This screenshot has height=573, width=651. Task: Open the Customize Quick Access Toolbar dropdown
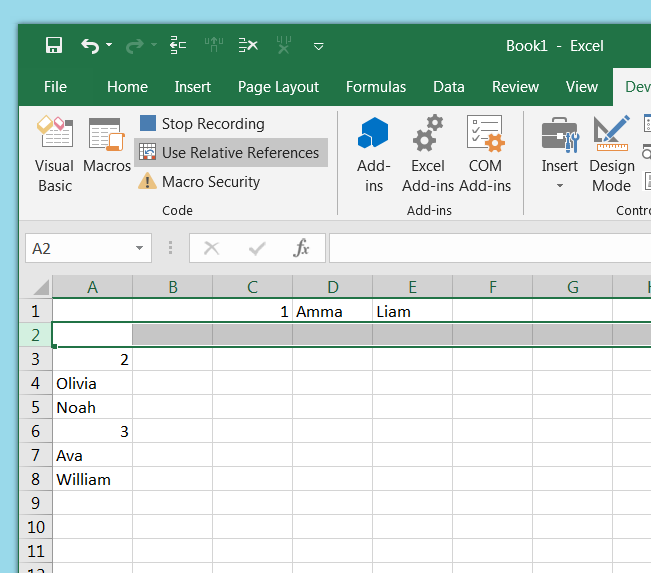pos(319,46)
